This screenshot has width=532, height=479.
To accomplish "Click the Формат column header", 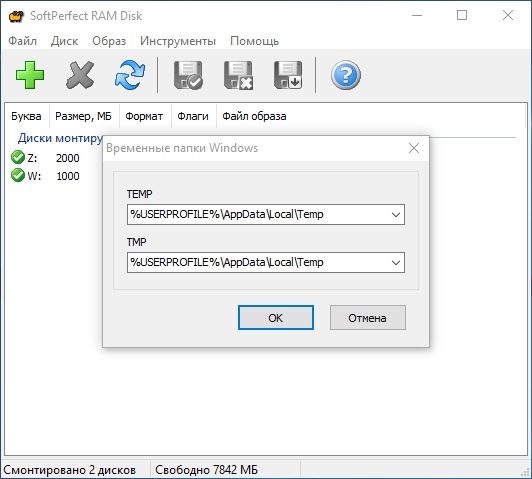I will point(144,116).
